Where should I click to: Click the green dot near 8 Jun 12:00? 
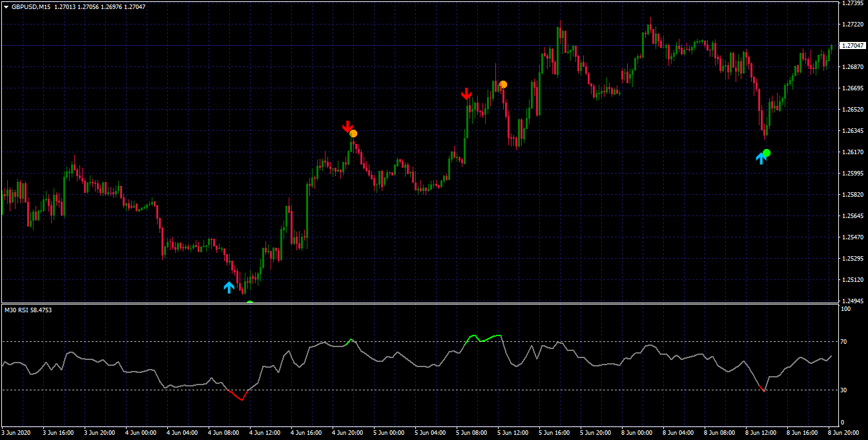click(767, 153)
